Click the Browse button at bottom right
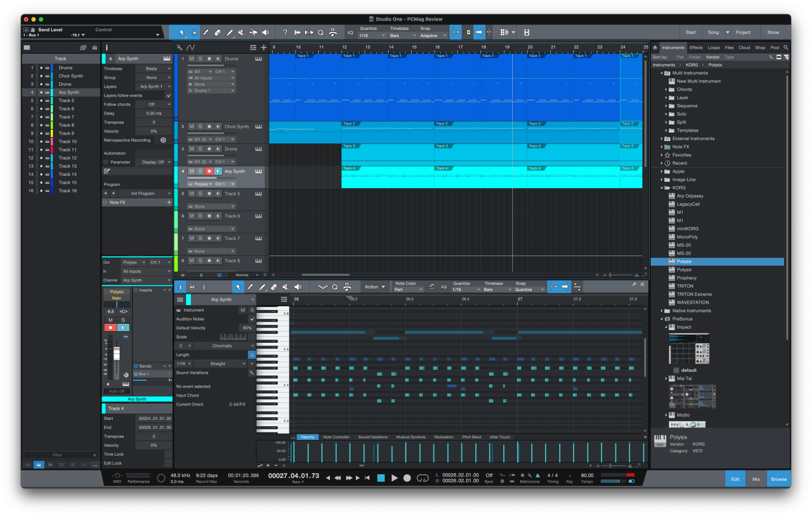The width and height of the screenshot is (812, 516). [779, 480]
